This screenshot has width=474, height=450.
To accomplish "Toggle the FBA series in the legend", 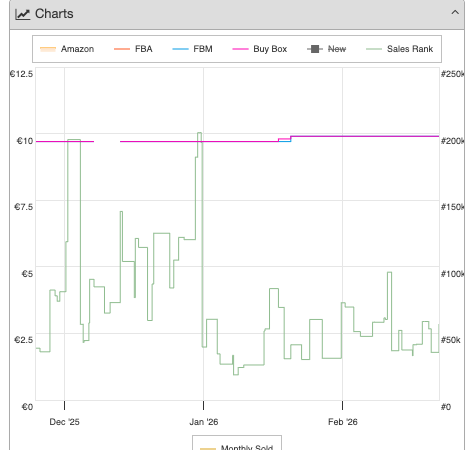I will coord(133,49).
